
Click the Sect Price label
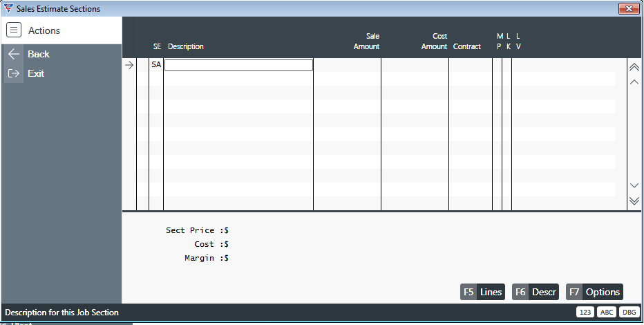point(197,230)
